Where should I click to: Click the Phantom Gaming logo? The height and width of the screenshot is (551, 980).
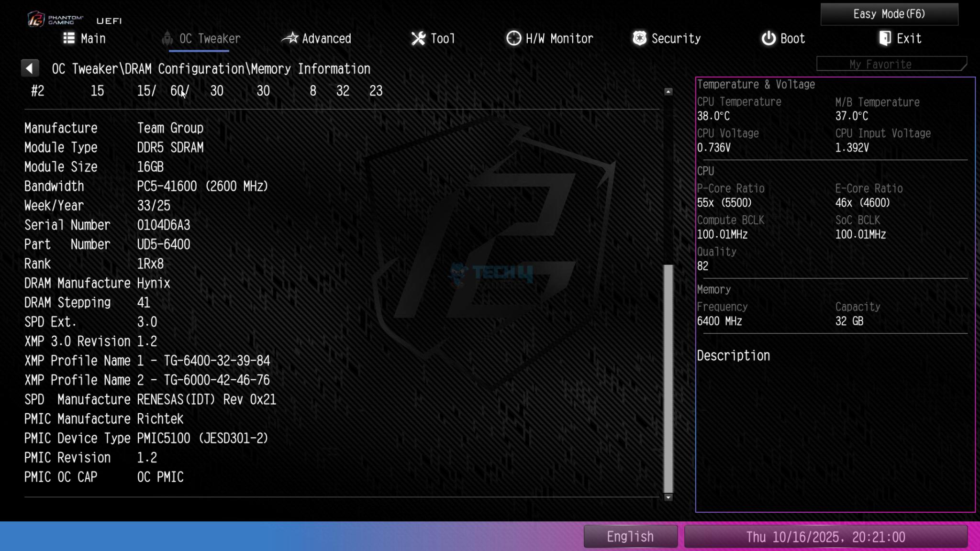point(36,20)
